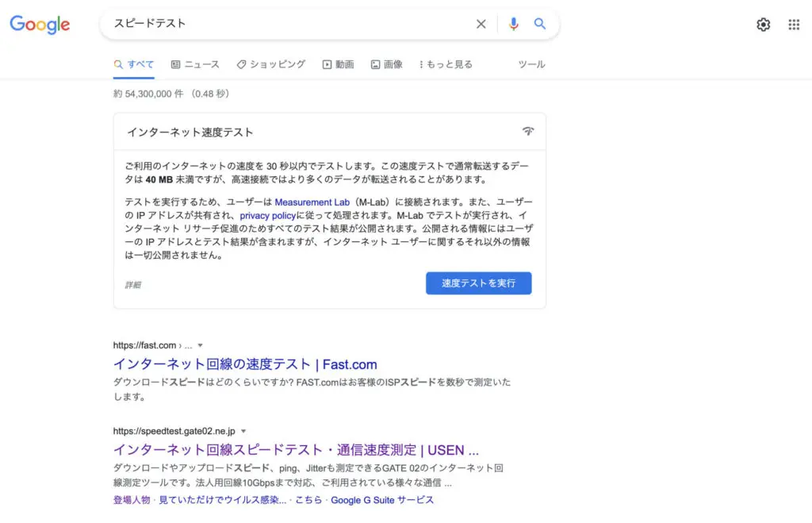812x523 pixels.
Task: Open the ツール options
Action: click(x=531, y=64)
